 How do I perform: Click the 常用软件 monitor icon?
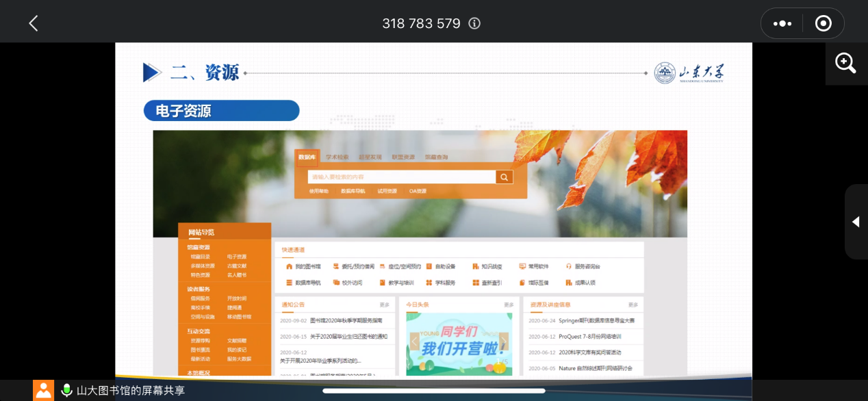click(522, 266)
